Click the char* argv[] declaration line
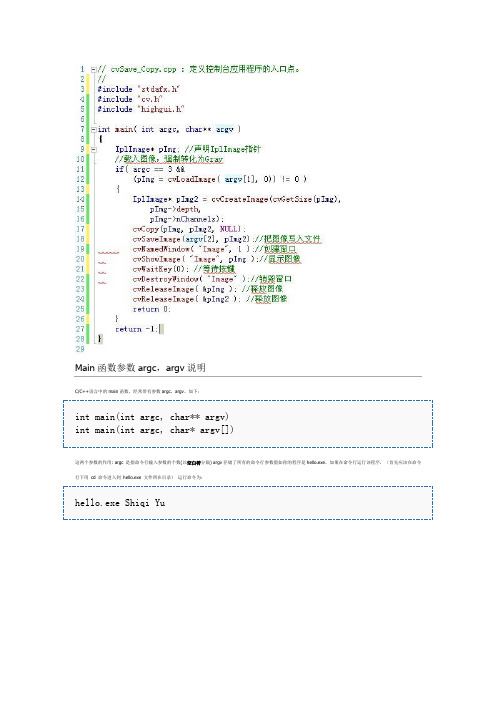This screenshot has width=496, height=702. tap(154, 430)
